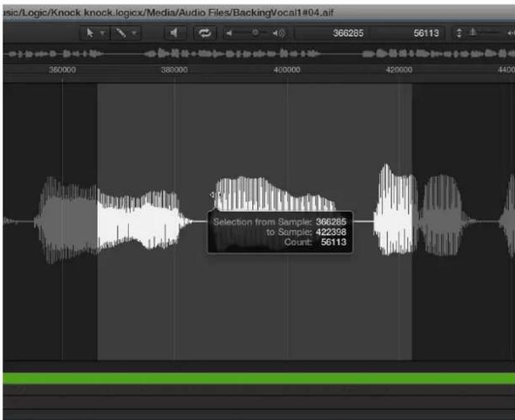Click the Prelisten speaker button
This screenshot has height=420, width=515.
click(174, 33)
